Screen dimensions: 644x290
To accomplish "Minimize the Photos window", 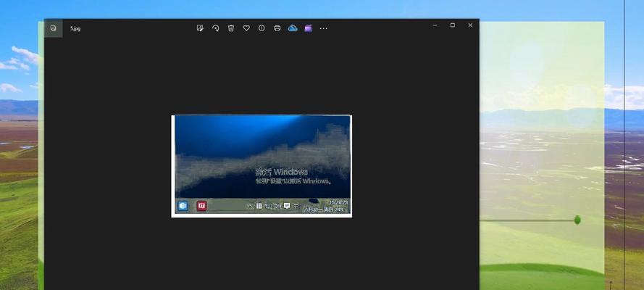I will [x=435, y=25].
